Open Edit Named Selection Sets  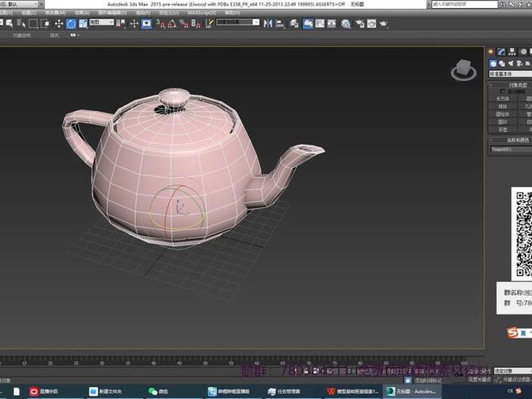pyautogui.click(x=209, y=23)
